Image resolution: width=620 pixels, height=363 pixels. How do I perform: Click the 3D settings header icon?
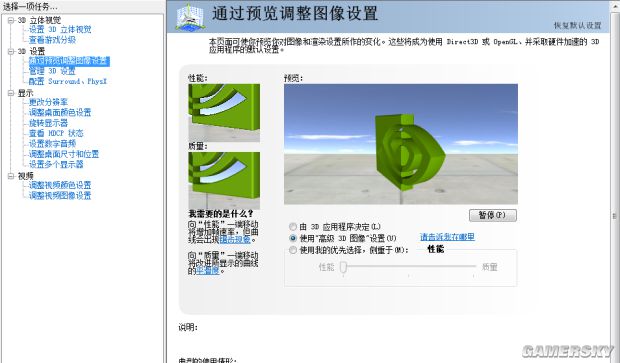(191, 17)
